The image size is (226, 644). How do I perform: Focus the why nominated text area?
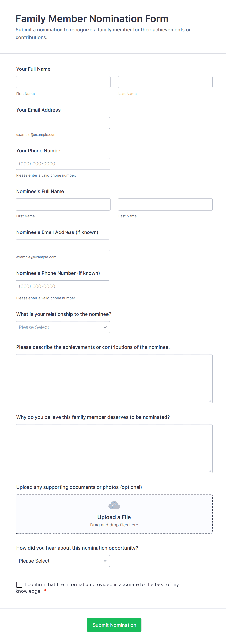(114, 448)
